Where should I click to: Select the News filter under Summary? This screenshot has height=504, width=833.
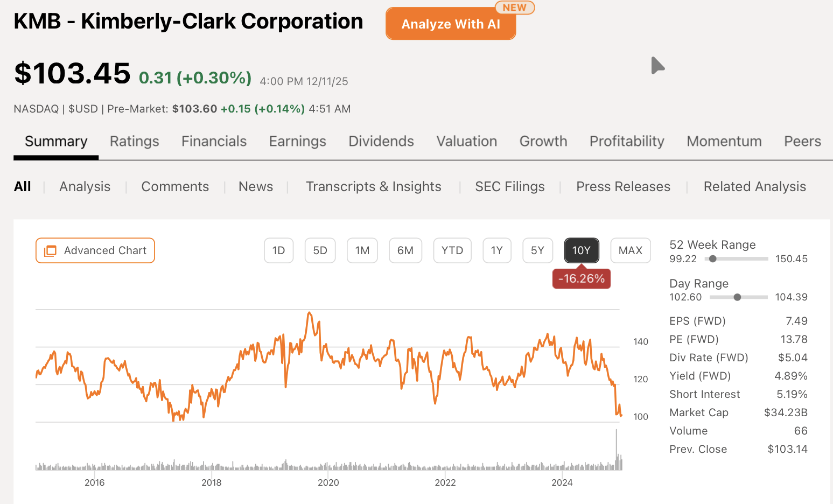point(255,186)
